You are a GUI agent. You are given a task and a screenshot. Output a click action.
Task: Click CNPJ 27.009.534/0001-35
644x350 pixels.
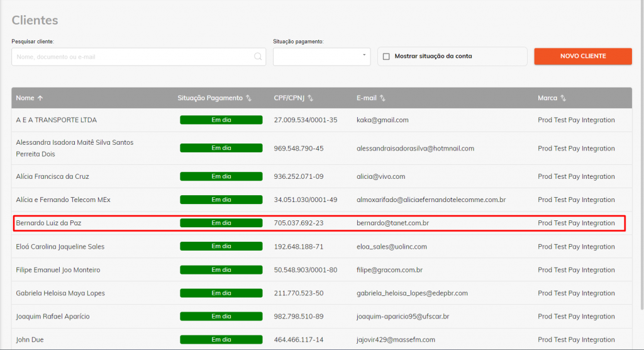pos(306,120)
